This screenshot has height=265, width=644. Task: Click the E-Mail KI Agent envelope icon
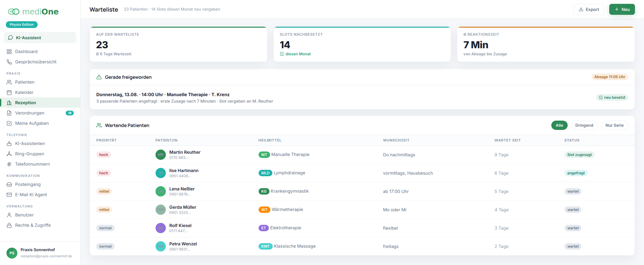pyautogui.click(x=9, y=195)
